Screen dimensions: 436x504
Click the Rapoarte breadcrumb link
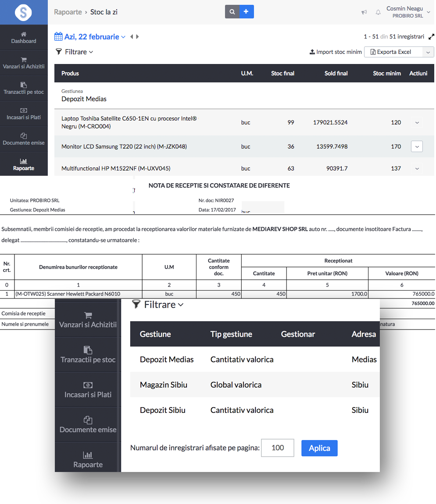[68, 12]
